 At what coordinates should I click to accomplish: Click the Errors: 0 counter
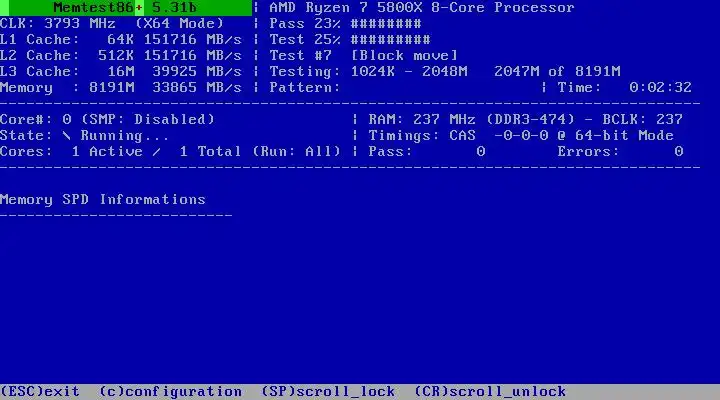[x=620, y=152]
